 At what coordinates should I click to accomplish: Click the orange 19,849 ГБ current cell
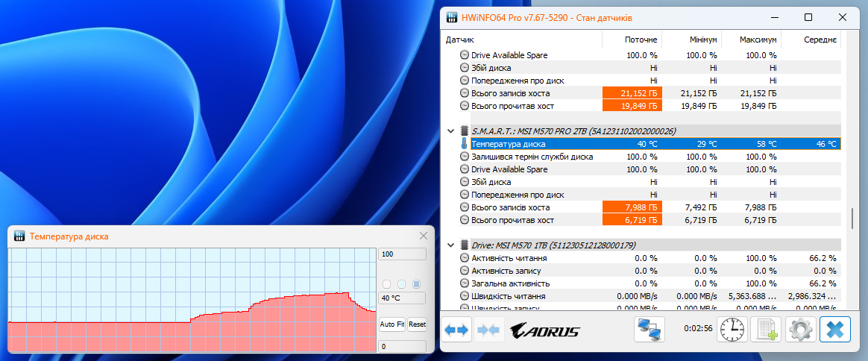coord(632,106)
